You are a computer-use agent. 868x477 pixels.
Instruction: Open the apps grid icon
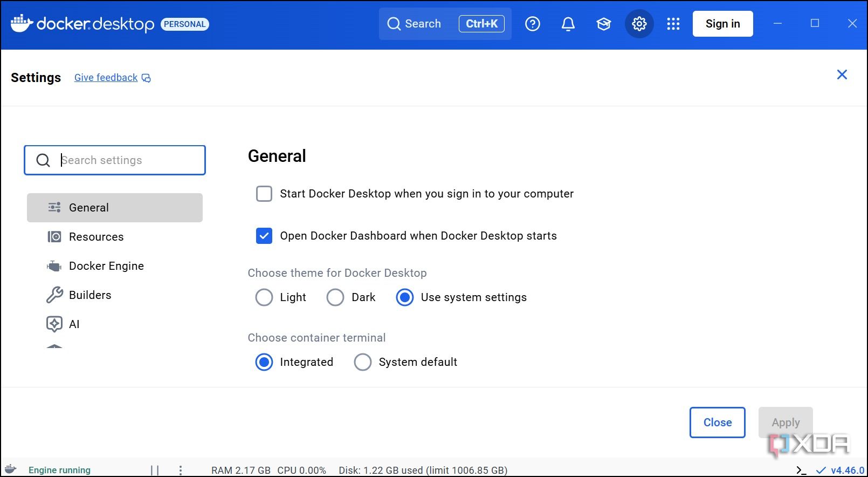pyautogui.click(x=673, y=24)
